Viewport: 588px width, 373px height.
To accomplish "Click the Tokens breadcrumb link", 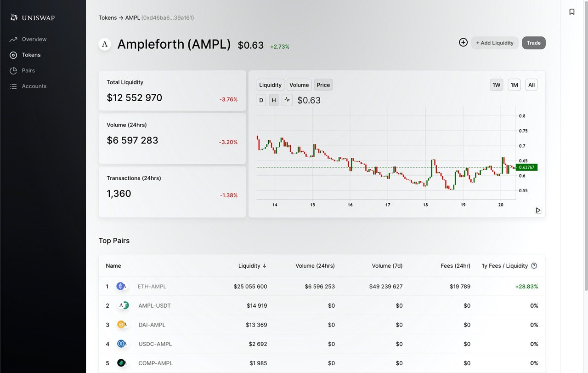I will [107, 17].
